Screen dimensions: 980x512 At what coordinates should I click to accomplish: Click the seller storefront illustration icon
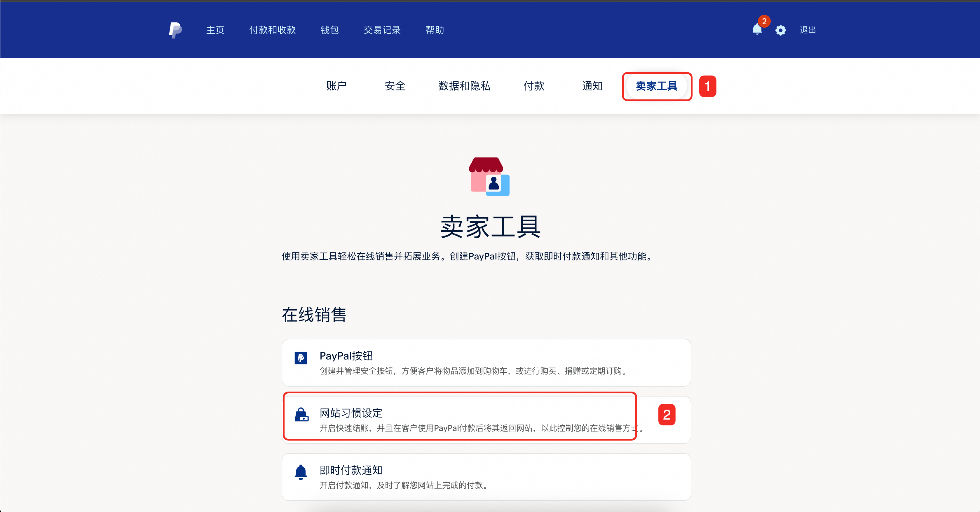click(x=489, y=177)
